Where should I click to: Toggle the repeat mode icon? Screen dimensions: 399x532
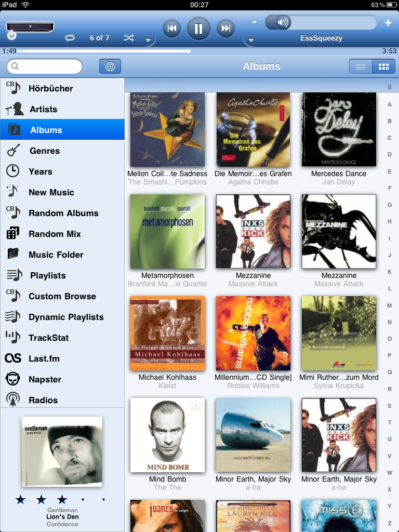70,38
